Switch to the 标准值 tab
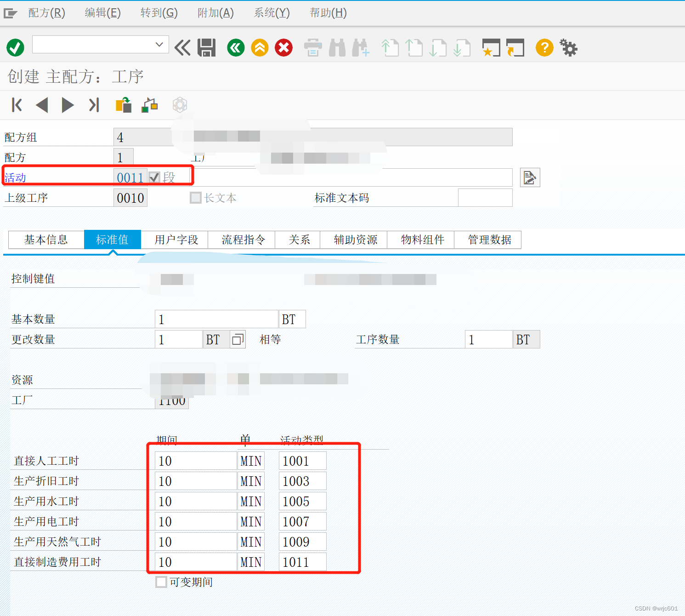This screenshot has height=616, width=685. pyautogui.click(x=112, y=240)
